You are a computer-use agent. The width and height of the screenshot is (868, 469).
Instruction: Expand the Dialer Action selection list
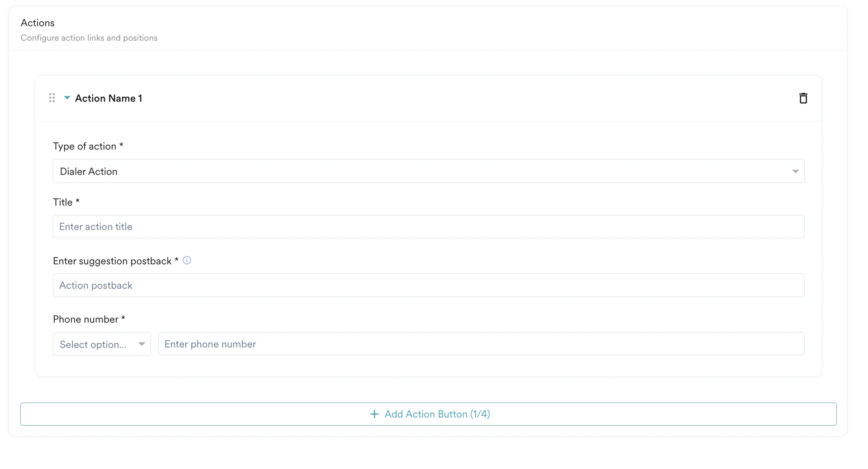click(x=429, y=171)
